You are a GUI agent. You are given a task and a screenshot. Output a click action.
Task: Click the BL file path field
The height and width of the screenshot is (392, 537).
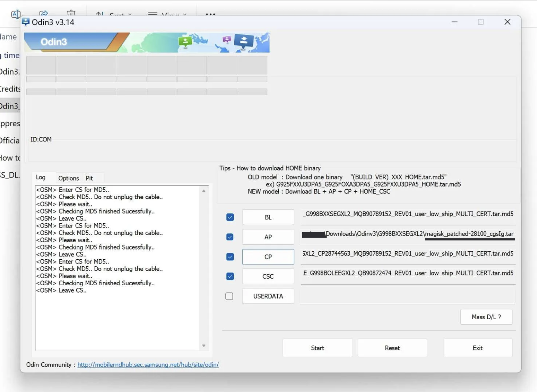(408, 217)
